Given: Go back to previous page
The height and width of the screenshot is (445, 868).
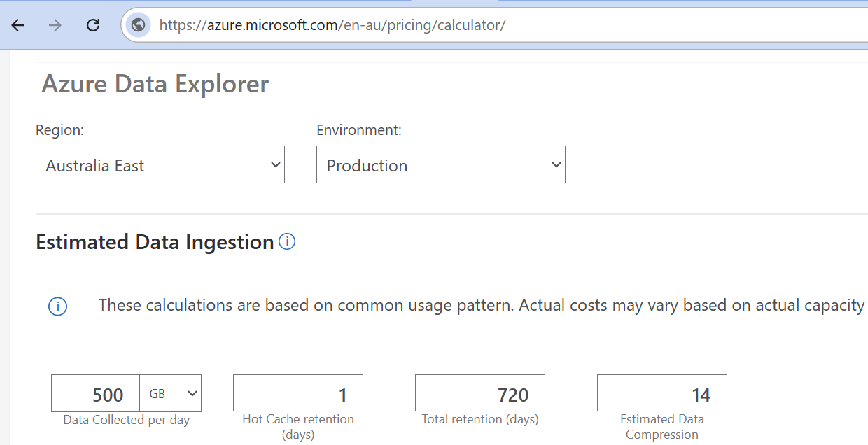Looking at the screenshot, I should pyautogui.click(x=17, y=25).
